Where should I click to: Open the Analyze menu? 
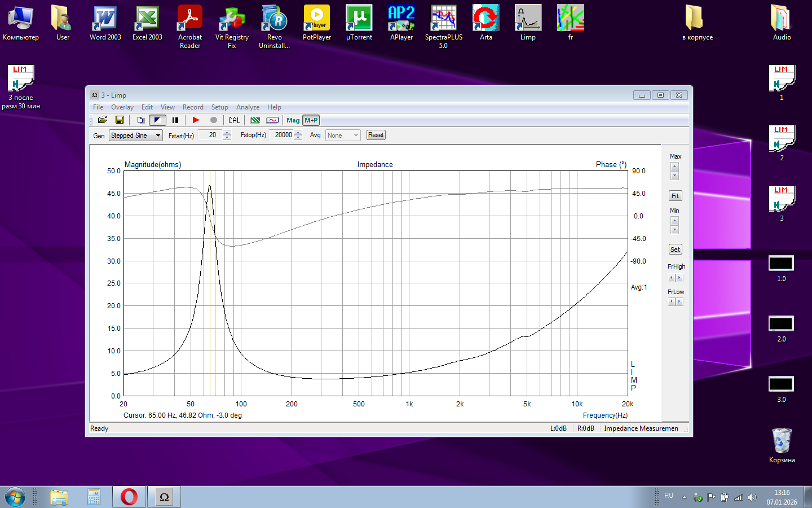click(x=248, y=107)
